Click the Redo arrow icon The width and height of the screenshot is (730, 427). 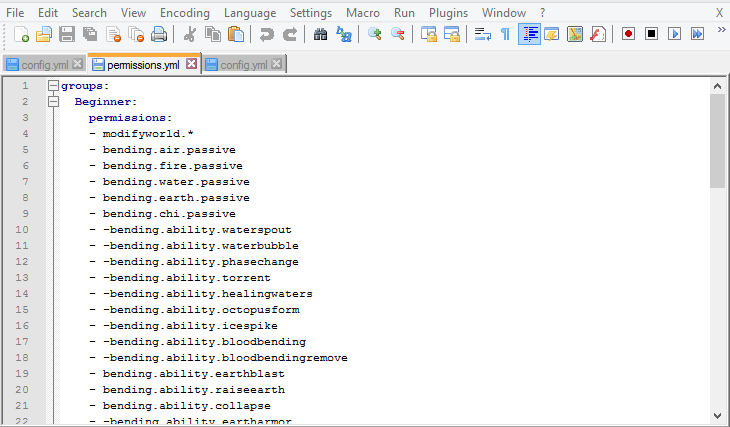tap(290, 34)
